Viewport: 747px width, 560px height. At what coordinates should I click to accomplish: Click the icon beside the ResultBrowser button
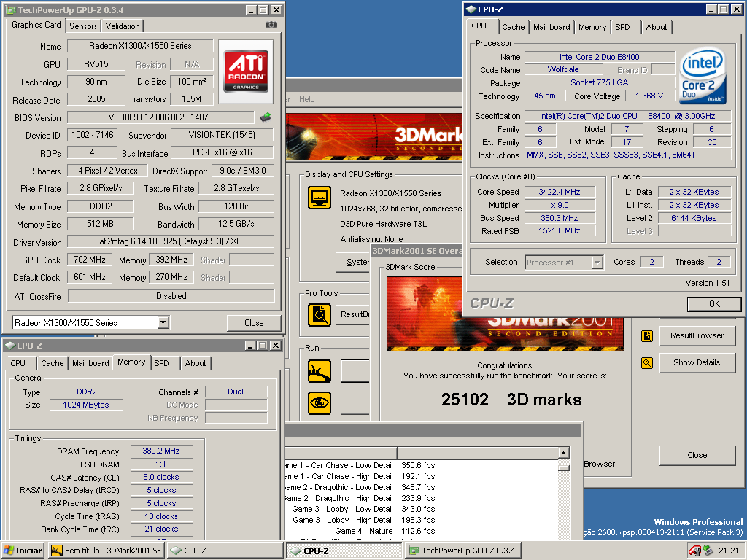point(647,335)
